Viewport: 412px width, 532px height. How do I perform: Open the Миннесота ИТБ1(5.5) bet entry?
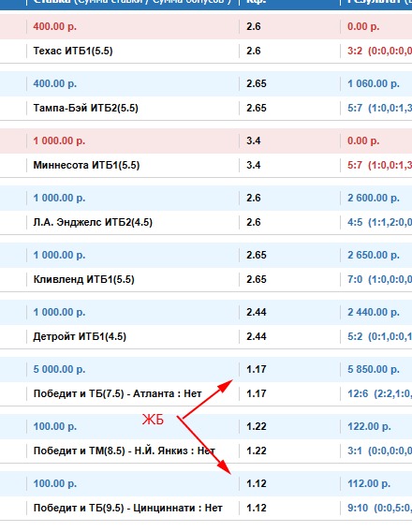pyautogui.click(x=86, y=165)
